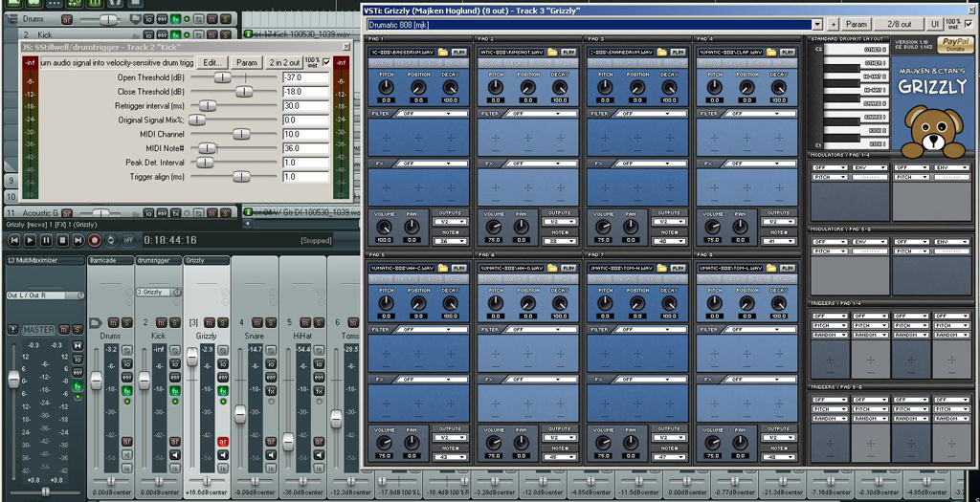Click the transport Play button
The height and width of the screenshot is (502, 980).
(x=30, y=240)
